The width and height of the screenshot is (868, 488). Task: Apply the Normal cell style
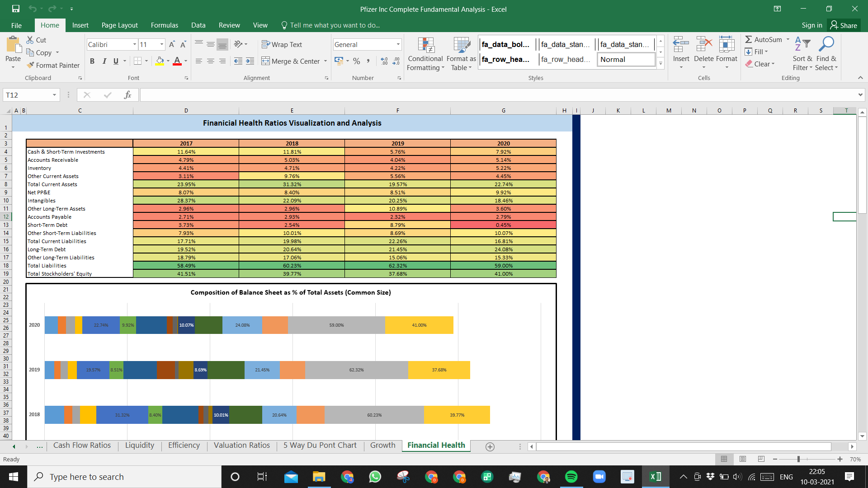tap(626, 59)
